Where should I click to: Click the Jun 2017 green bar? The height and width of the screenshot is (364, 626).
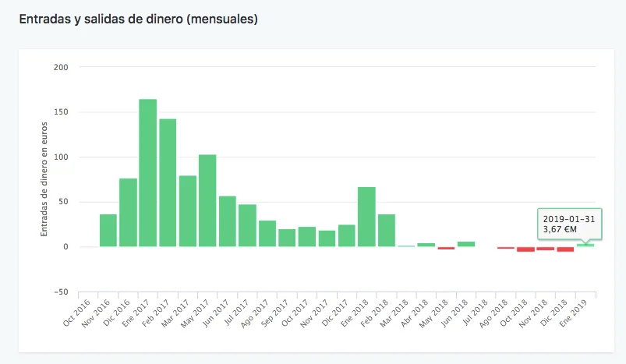tap(228, 221)
